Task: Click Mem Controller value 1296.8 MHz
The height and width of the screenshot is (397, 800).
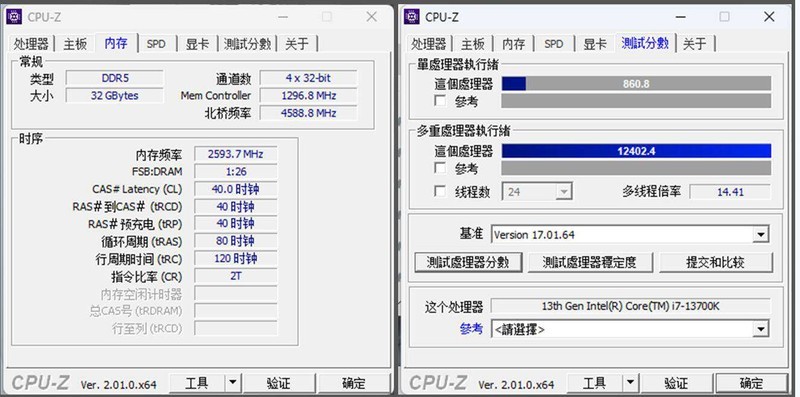Action: click(308, 95)
